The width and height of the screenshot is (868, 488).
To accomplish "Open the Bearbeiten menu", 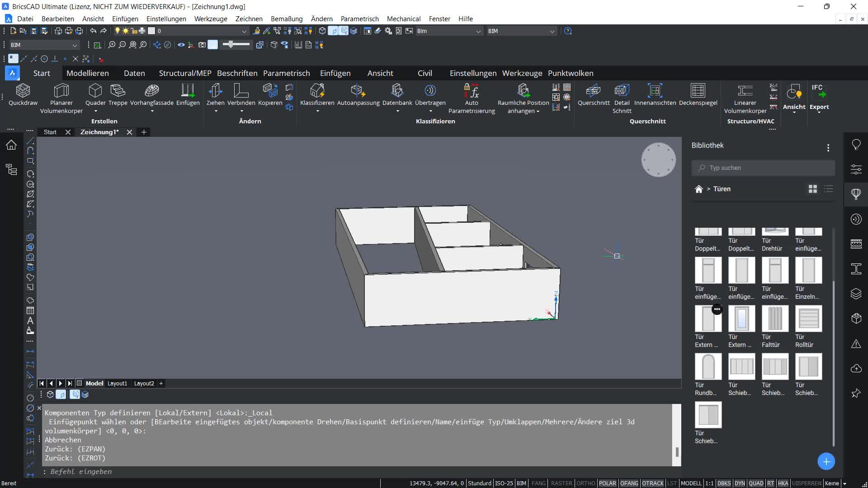I will tap(58, 19).
